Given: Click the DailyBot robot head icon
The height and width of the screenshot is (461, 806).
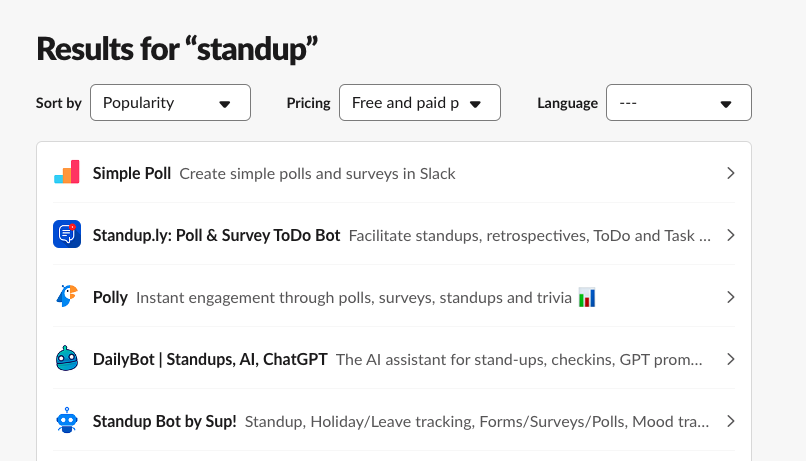Looking at the screenshot, I should coord(67,358).
